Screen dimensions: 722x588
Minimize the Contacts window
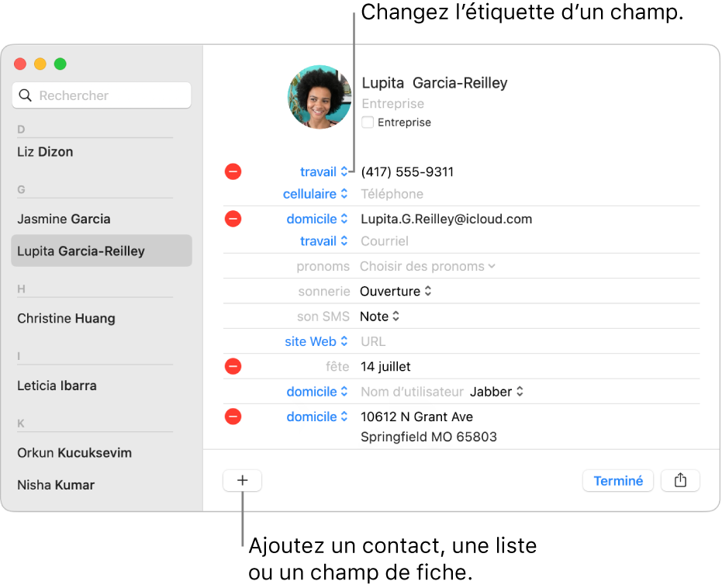tap(40, 64)
